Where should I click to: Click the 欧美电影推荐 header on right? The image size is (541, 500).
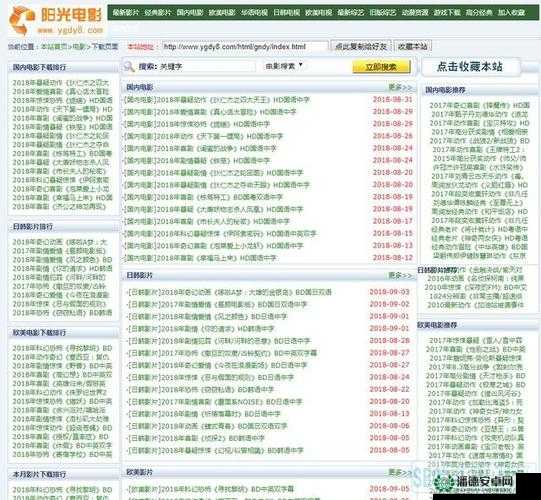point(437,325)
